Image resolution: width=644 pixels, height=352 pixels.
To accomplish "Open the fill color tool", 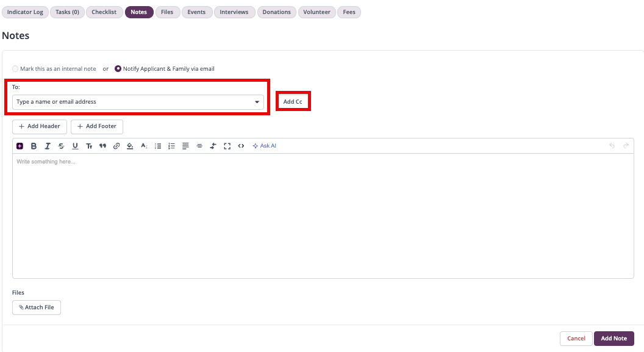I will click(x=130, y=146).
